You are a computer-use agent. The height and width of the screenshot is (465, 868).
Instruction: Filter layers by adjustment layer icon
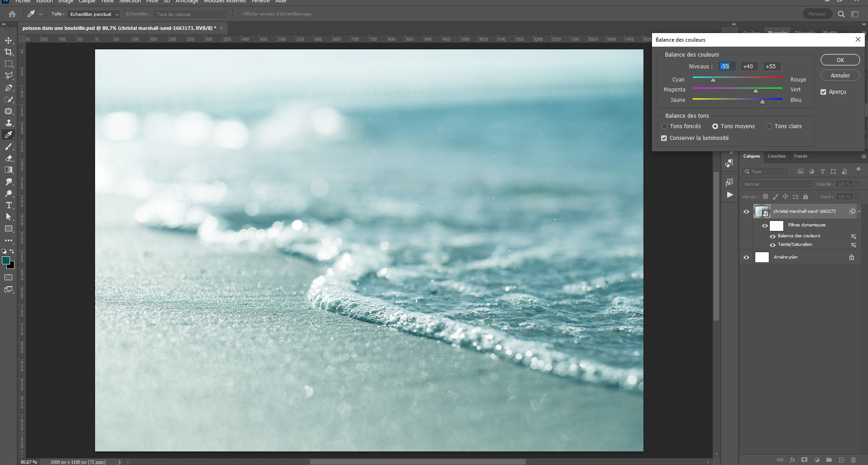coord(811,172)
